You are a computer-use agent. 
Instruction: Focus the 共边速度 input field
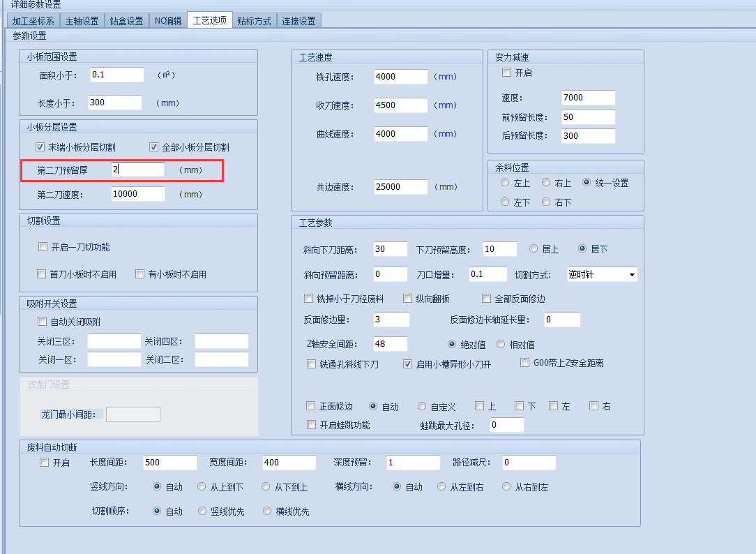point(400,187)
